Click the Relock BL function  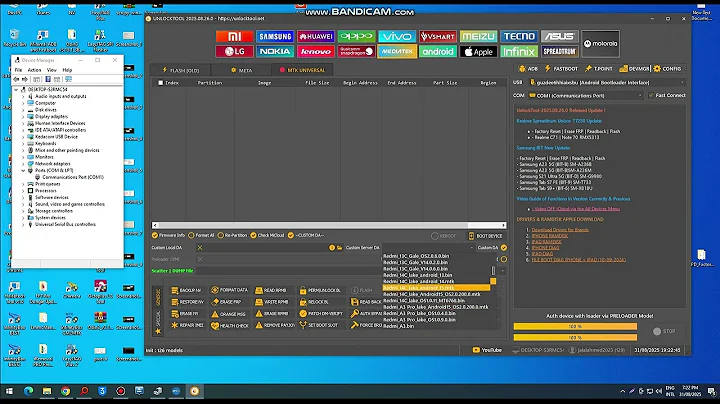click(314, 302)
